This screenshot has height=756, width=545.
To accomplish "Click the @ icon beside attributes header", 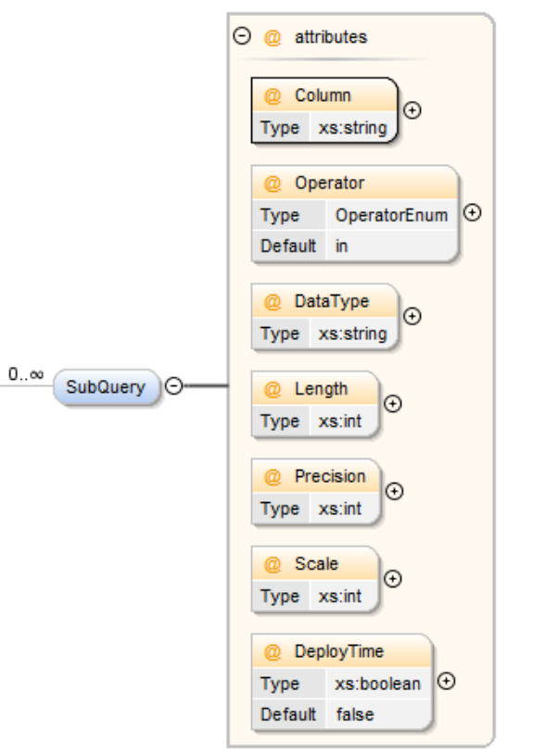I will pos(272,38).
